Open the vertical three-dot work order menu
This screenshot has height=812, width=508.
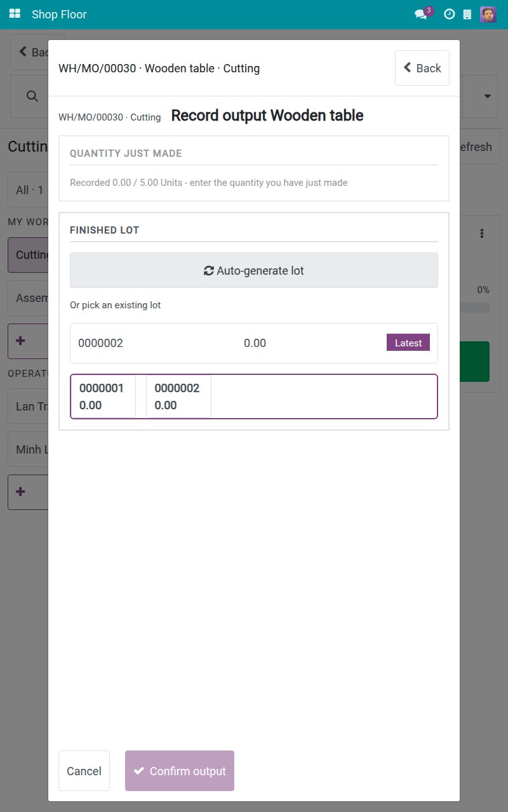482,233
